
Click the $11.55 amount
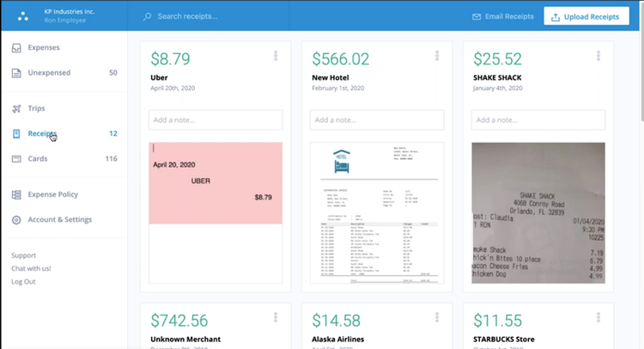pos(497,321)
